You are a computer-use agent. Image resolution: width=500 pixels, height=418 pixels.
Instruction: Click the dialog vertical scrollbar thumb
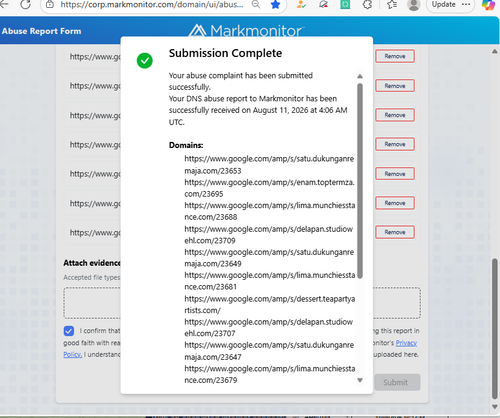click(x=360, y=181)
